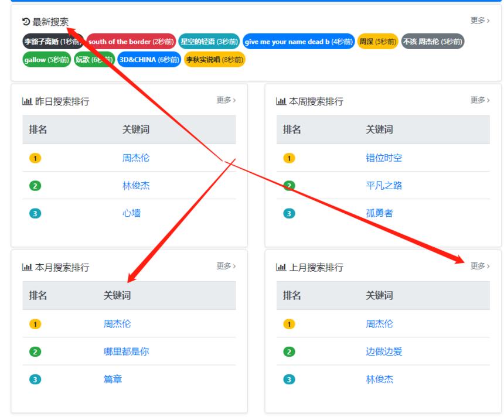Expand 更多 for 上月搜索排行
The height and width of the screenshot is (420, 504).
coord(479,267)
